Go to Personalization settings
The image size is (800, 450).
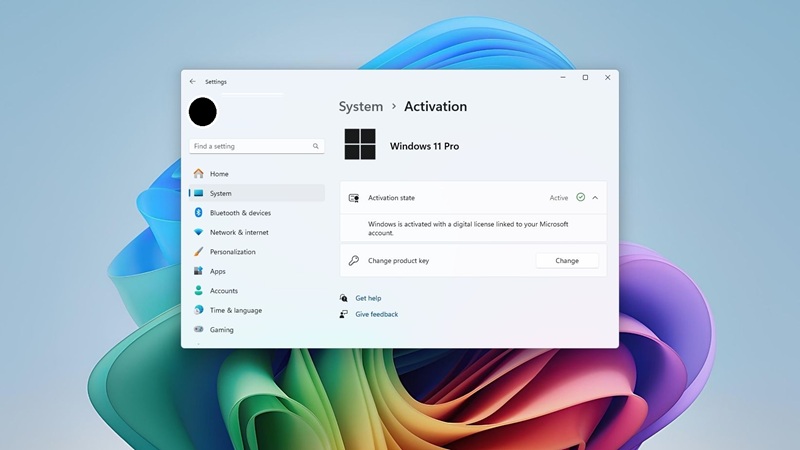(233, 252)
